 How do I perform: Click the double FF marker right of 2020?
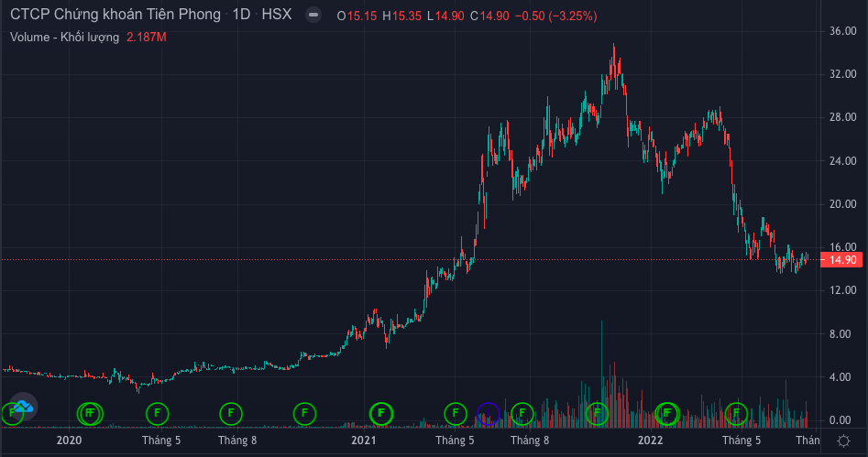(90, 414)
